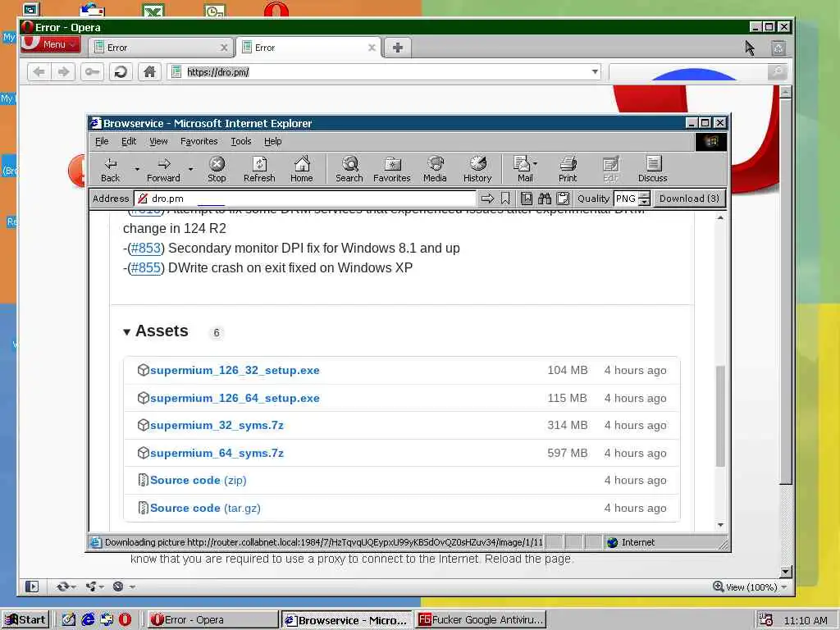Click the clipboard icon in Browservice bar
The height and width of the screenshot is (630, 840).
tap(563, 199)
